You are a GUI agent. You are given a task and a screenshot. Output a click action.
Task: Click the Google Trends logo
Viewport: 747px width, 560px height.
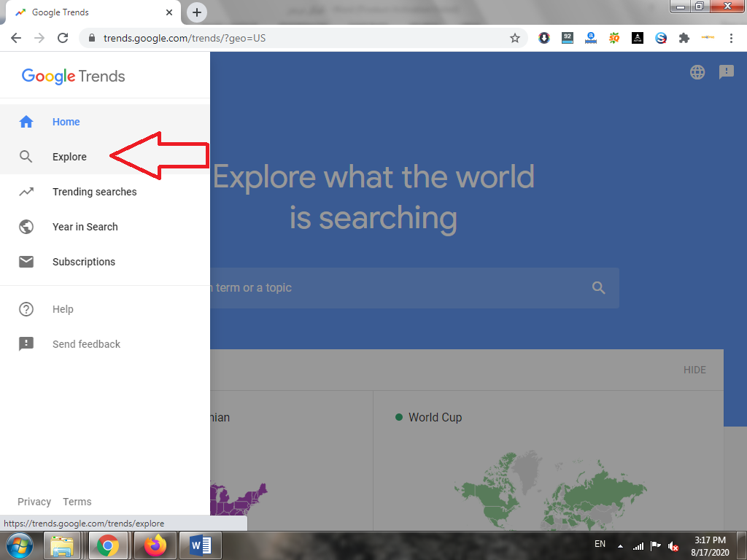coord(74,76)
